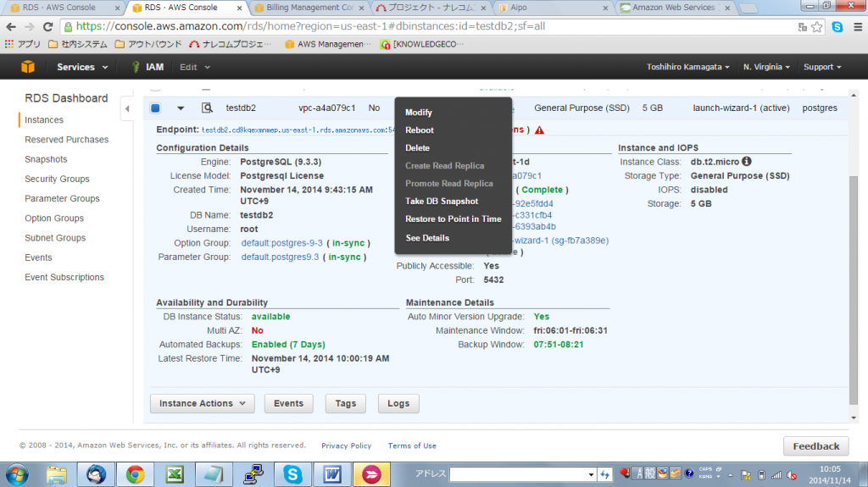Click the db.t2.micro info icon
Screen dimensions: 868x487
[747, 162]
